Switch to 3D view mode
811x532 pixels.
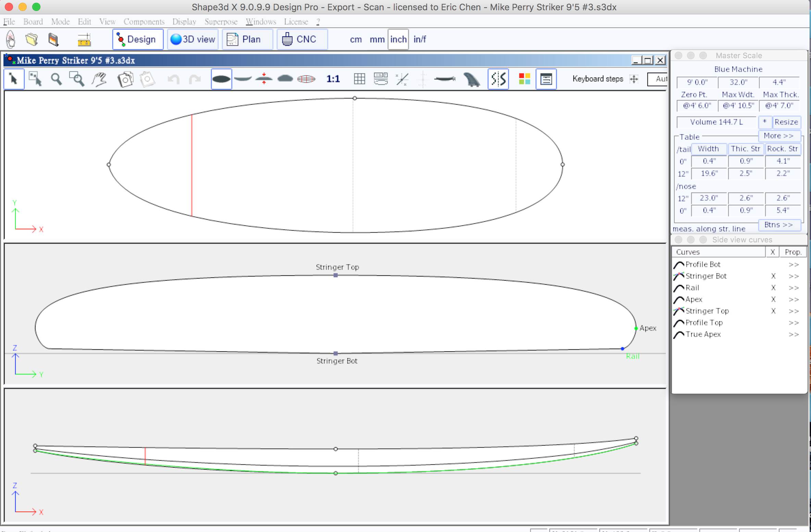(x=193, y=39)
